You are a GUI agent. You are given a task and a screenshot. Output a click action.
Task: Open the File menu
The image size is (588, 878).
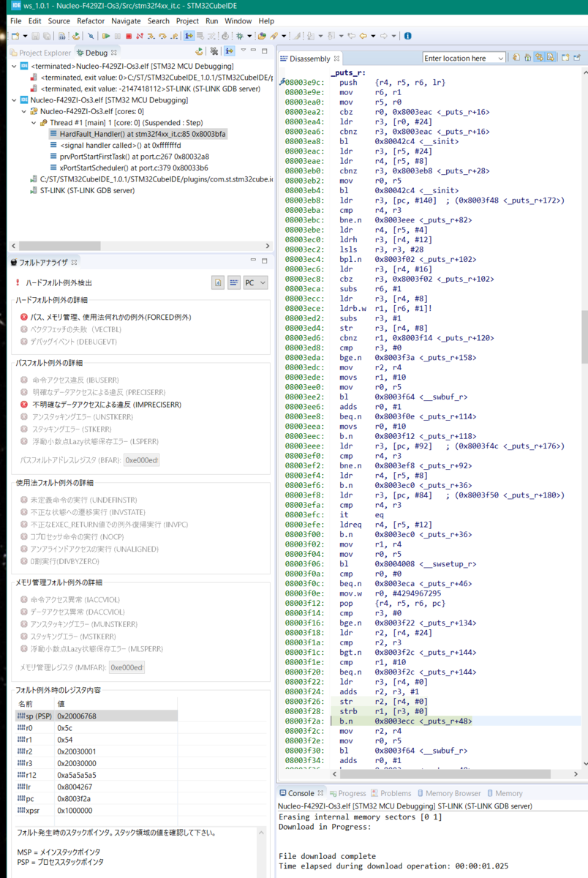point(15,21)
